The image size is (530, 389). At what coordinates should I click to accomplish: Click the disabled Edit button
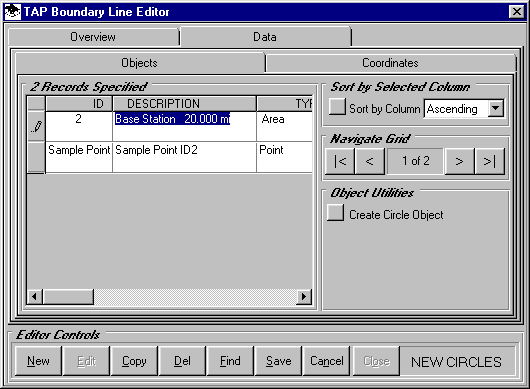[87, 361]
